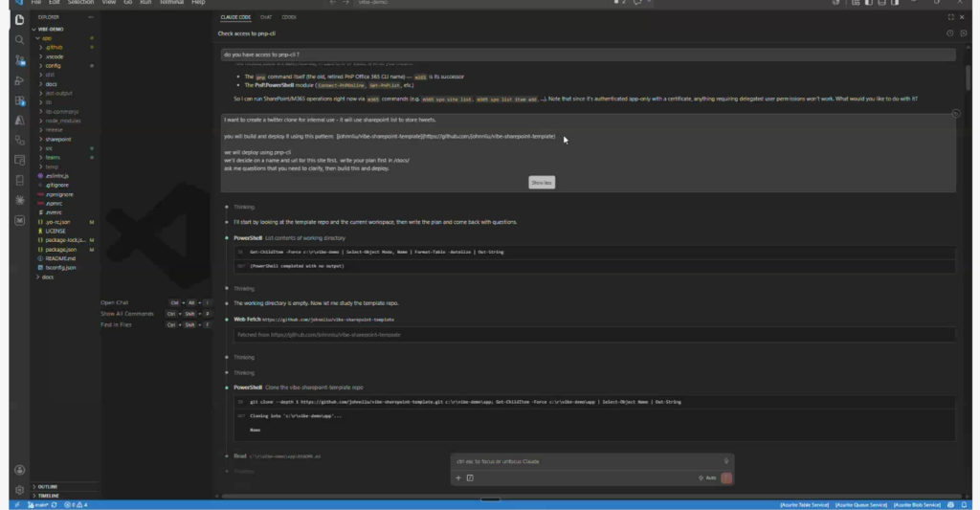Open the Selection menu
Viewport: 980px width, 510px height.
(x=80, y=3)
